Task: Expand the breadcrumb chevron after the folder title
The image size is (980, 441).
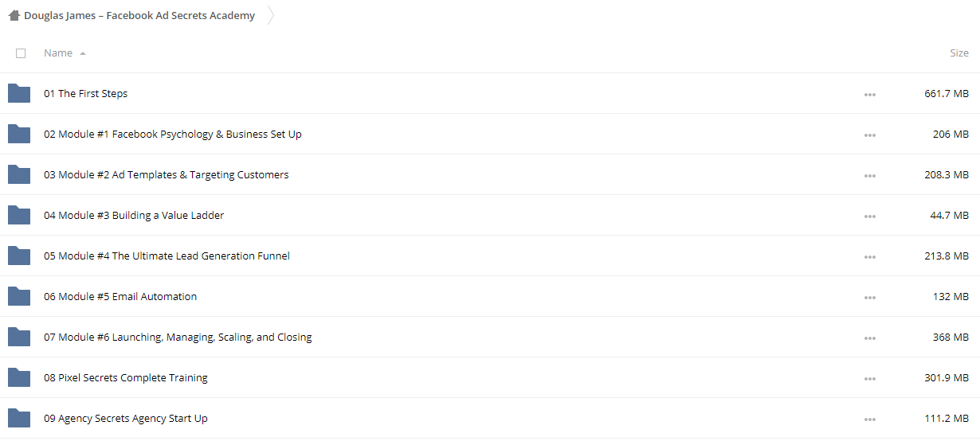Action: 271,15
